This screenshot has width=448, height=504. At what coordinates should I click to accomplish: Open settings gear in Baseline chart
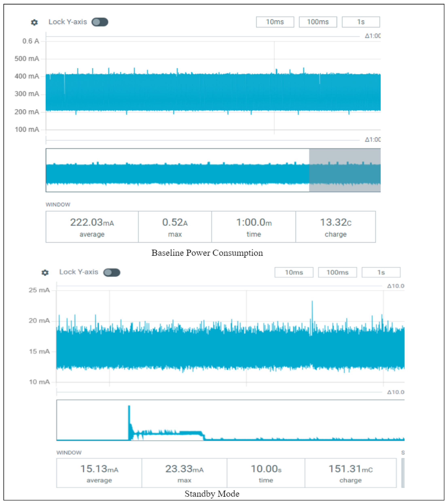pos(34,22)
